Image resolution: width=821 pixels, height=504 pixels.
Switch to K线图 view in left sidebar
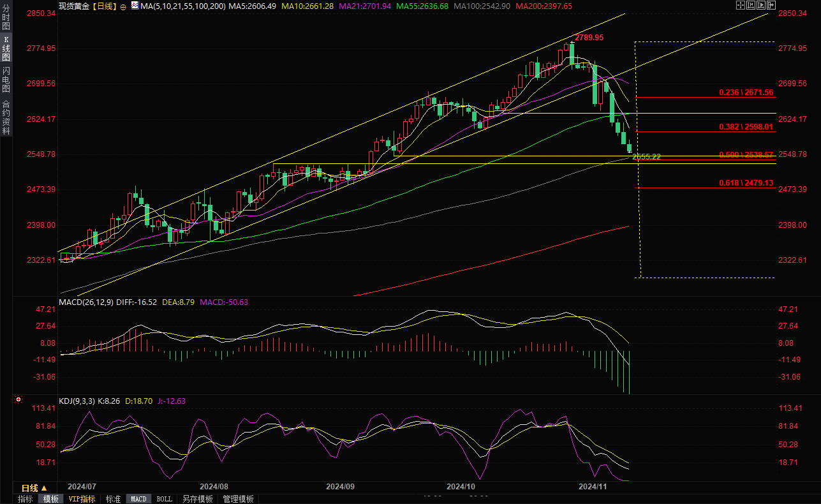click(6, 48)
